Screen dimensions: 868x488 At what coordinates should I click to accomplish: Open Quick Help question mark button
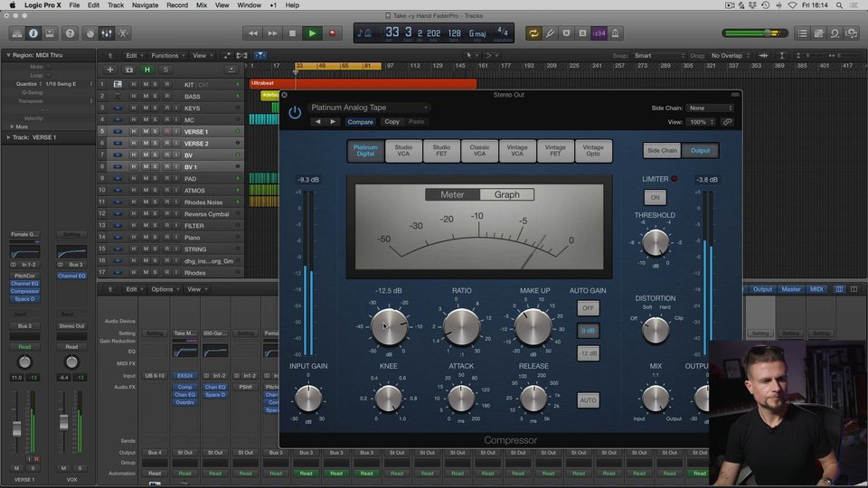(70, 33)
